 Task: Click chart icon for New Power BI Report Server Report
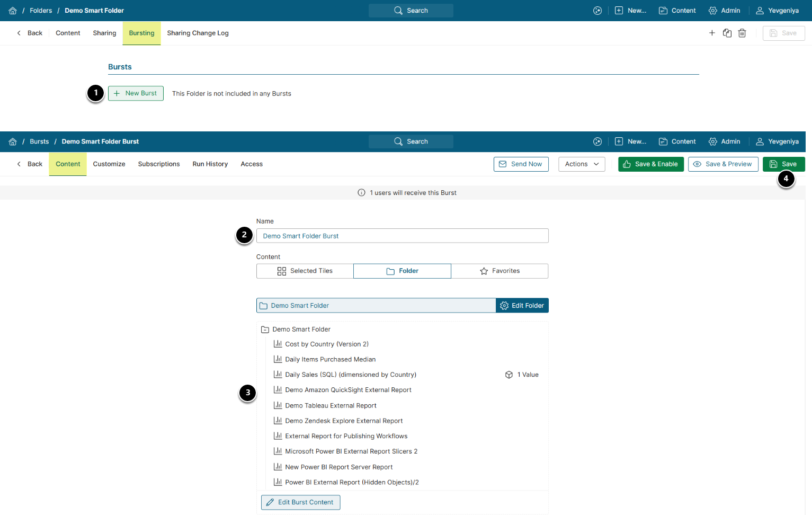coord(278,467)
